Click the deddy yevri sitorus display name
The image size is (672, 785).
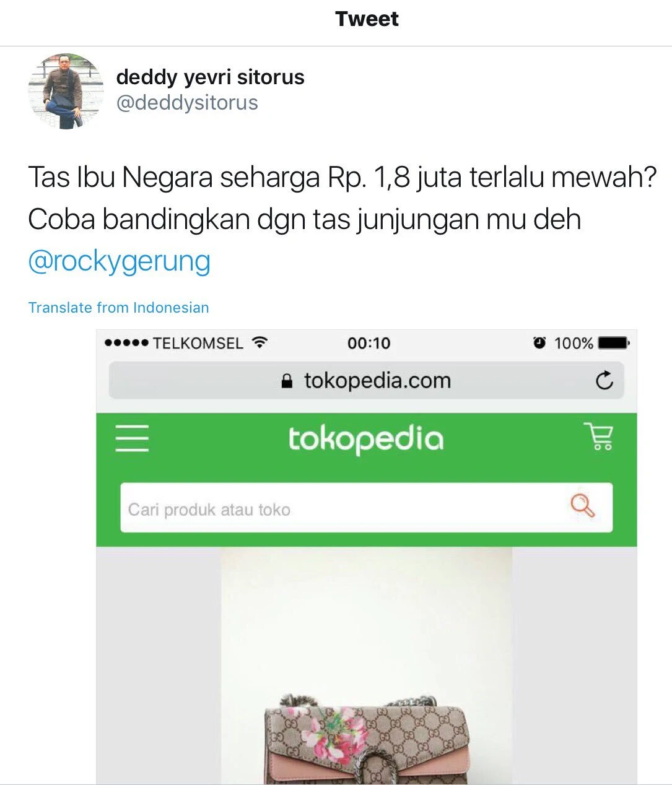point(211,77)
